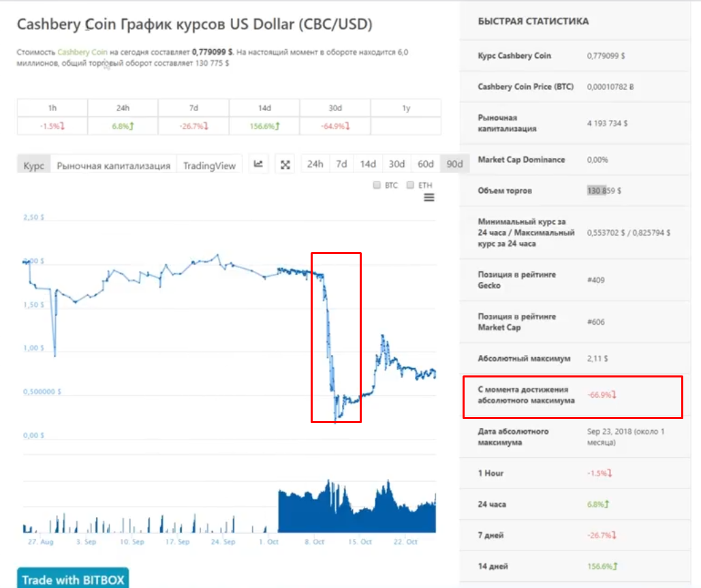Click the 1,50 $ y-axis label

point(33,305)
